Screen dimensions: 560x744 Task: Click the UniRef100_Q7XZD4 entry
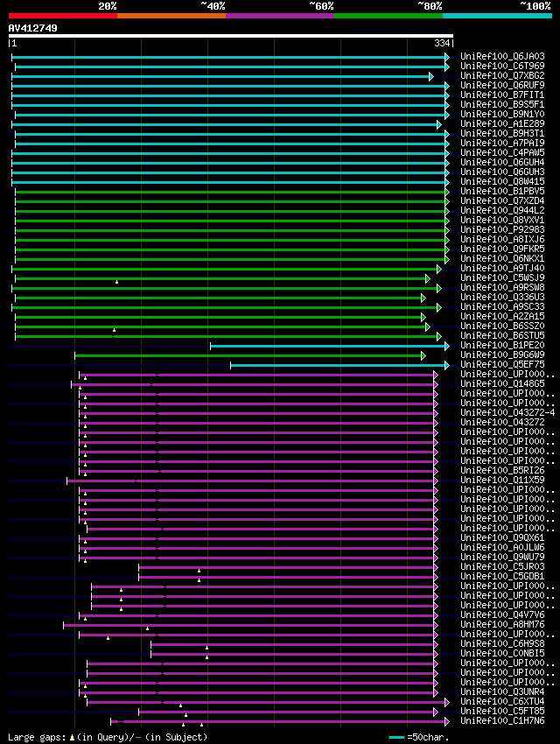tap(502, 200)
